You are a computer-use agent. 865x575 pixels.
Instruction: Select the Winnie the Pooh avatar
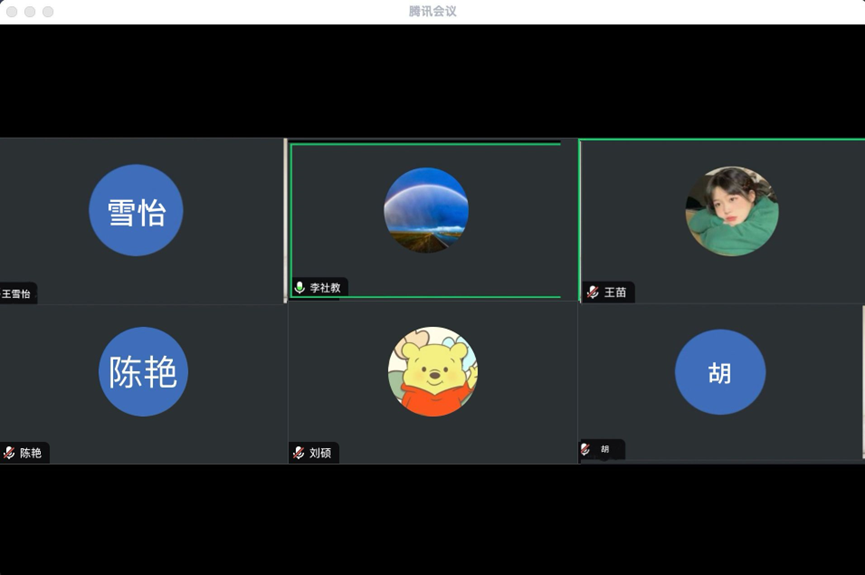[432, 371]
